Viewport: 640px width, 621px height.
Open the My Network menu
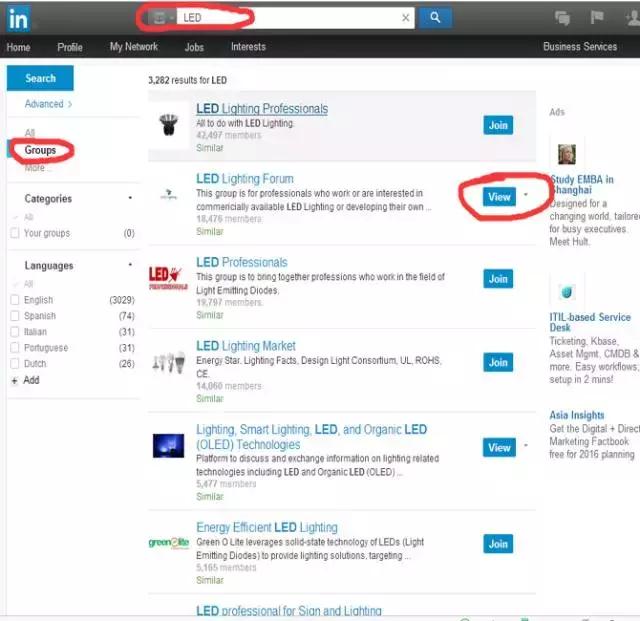(133, 47)
